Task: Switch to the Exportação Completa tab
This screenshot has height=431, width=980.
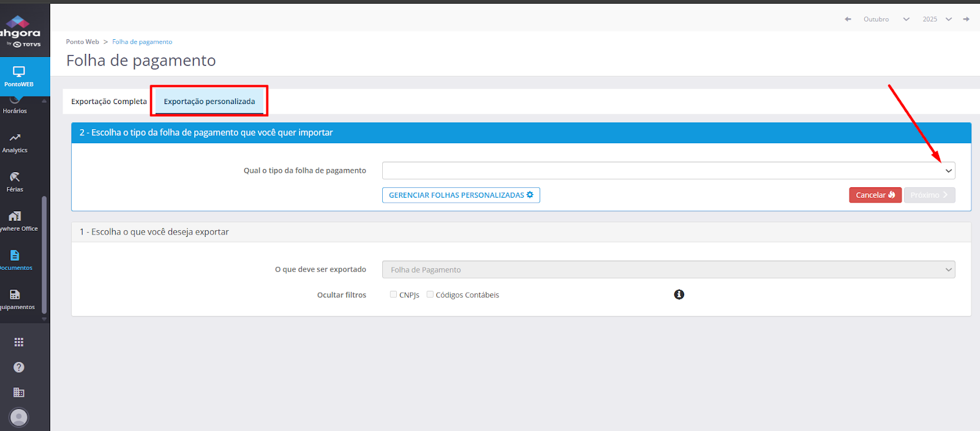Action: (x=109, y=102)
